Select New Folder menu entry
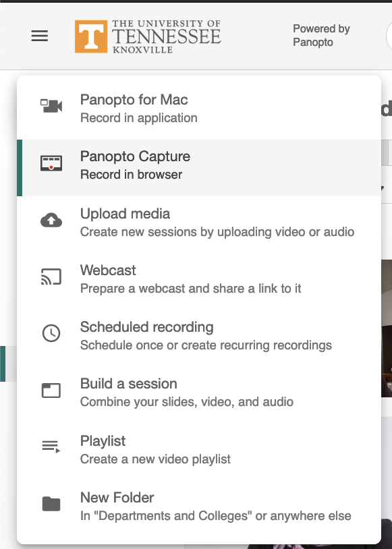 (x=199, y=507)
